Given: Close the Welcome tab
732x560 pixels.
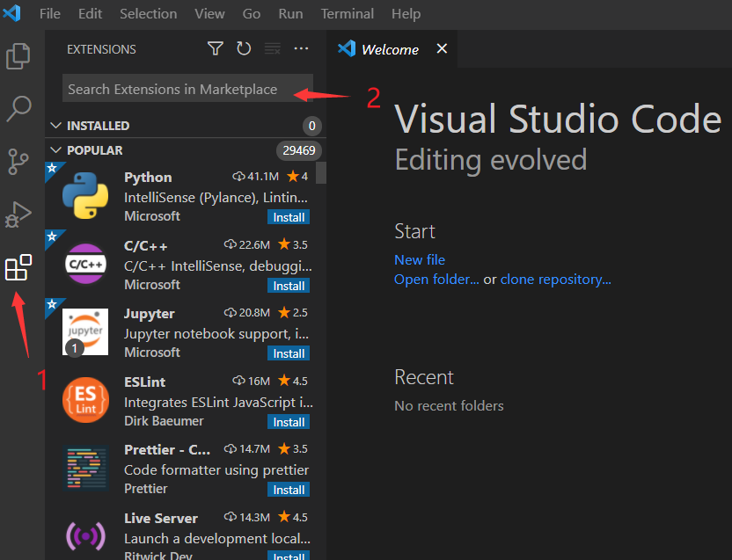Looking at the screenshot, I should [442, 48].
